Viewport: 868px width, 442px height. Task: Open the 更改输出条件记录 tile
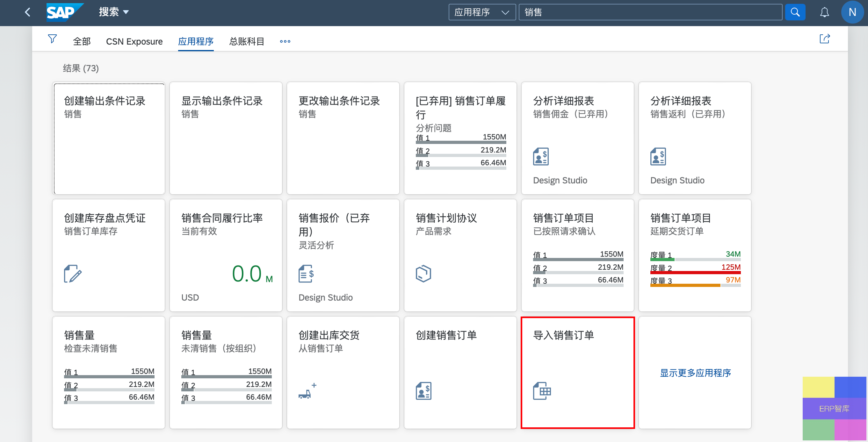point(343,138)
